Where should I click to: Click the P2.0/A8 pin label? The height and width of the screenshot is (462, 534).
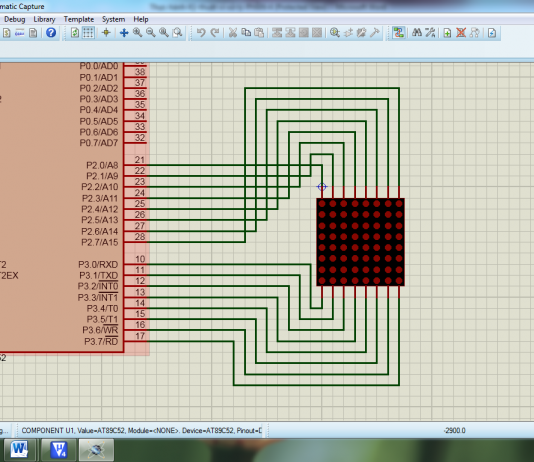102,165
